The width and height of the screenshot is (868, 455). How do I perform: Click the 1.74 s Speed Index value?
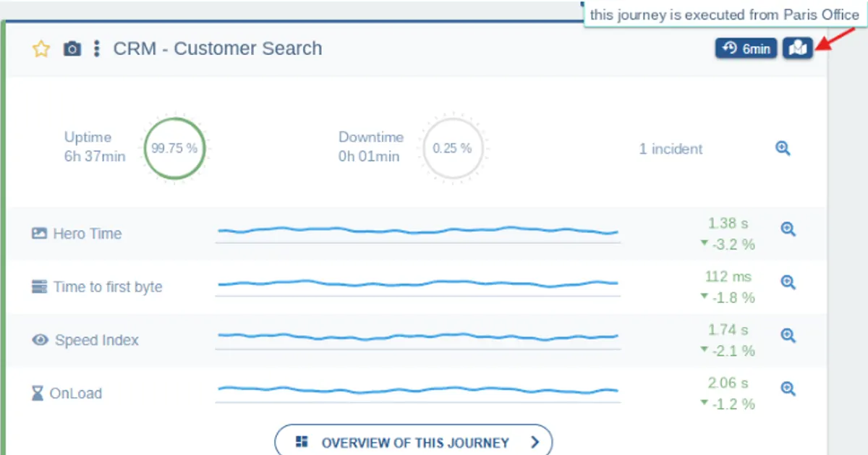[728, 330]
